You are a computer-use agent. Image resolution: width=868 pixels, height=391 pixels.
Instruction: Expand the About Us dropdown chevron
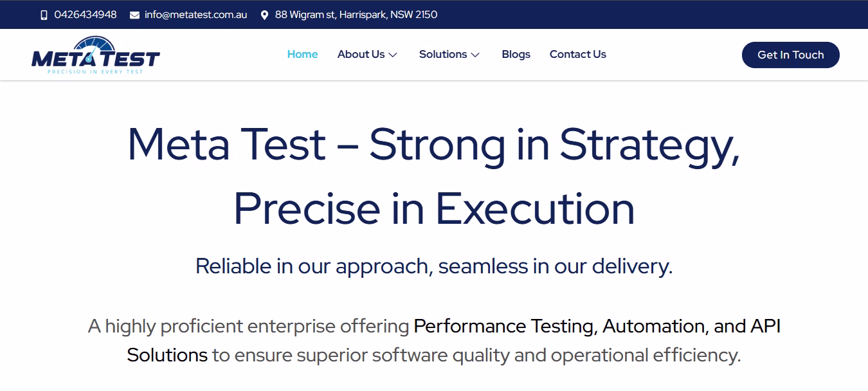(393, 55)
